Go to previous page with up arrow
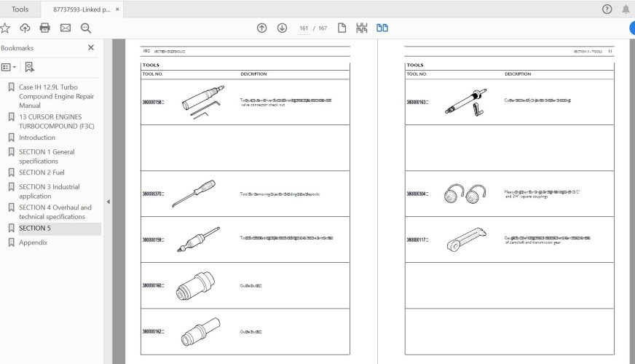The width and height of the screenshot is (635, 364). [x=262, y=28]
